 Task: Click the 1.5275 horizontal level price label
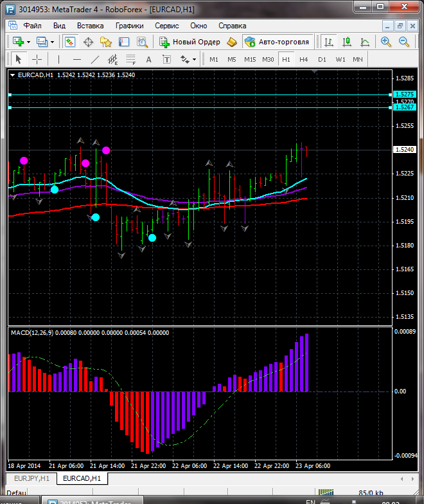405,94
